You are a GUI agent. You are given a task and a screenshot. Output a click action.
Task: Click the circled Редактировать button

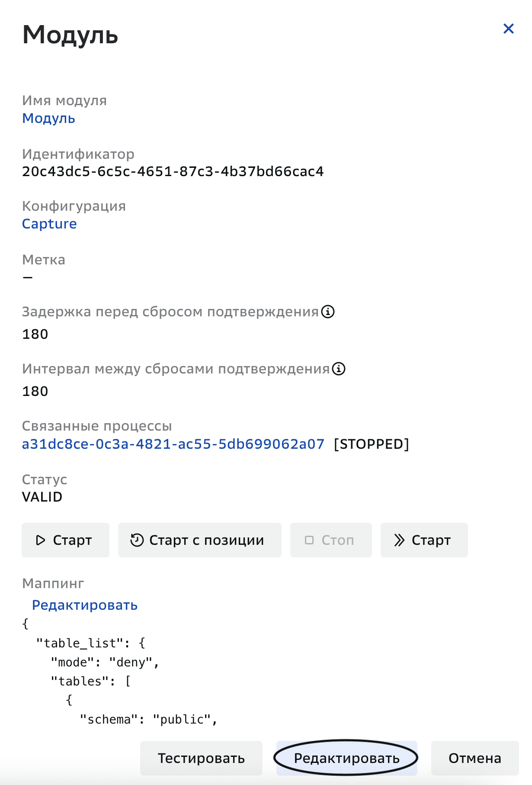346,758
